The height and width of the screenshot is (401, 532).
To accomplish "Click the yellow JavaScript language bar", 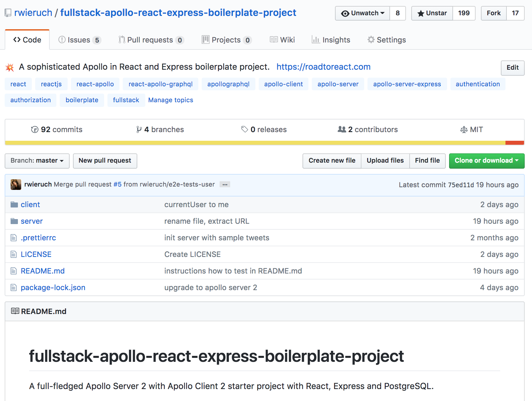I will point(255,143).
